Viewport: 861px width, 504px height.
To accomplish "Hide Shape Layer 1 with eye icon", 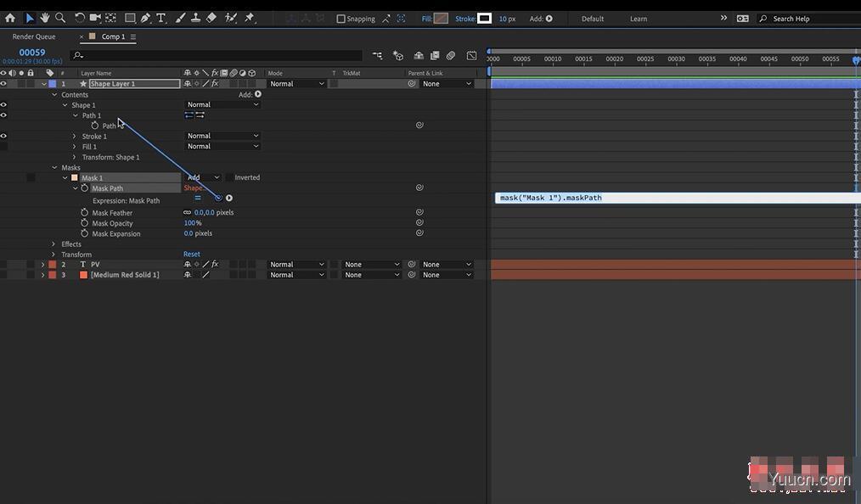I will coord(3,84).
